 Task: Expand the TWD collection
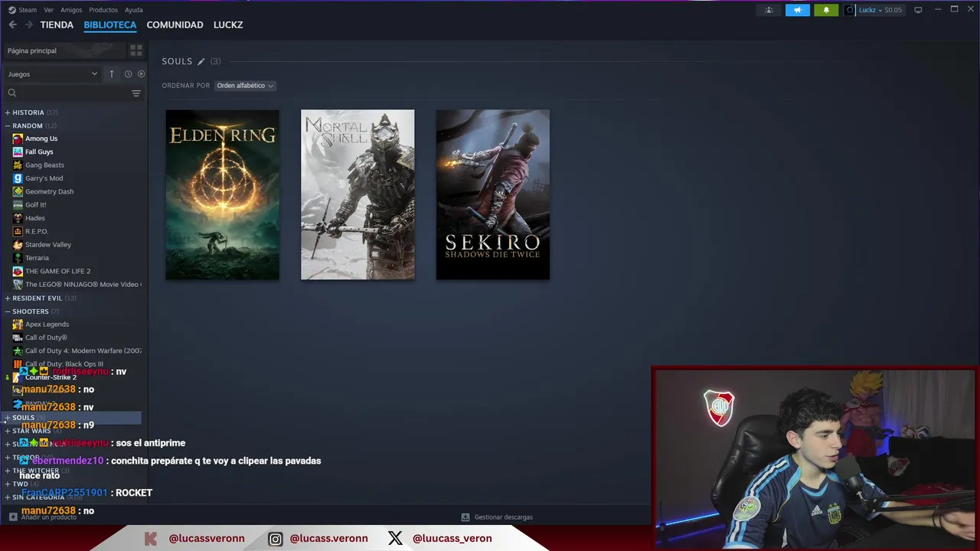coord(8,484)
